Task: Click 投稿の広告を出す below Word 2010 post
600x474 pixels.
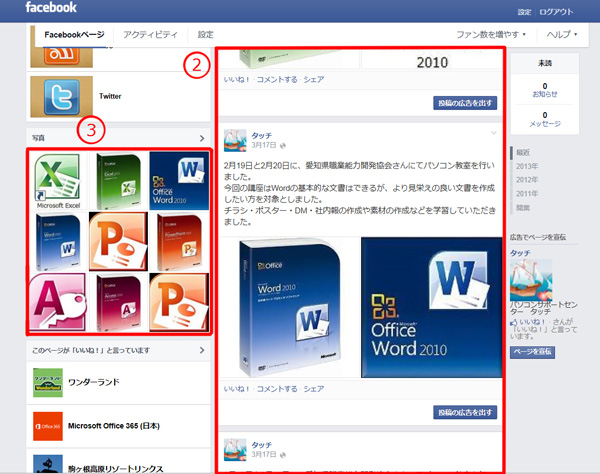Action: point(465,412)
